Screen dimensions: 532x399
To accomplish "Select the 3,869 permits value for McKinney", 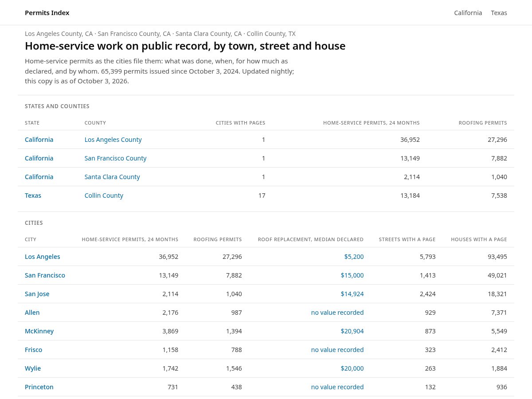I will (170, 331).
